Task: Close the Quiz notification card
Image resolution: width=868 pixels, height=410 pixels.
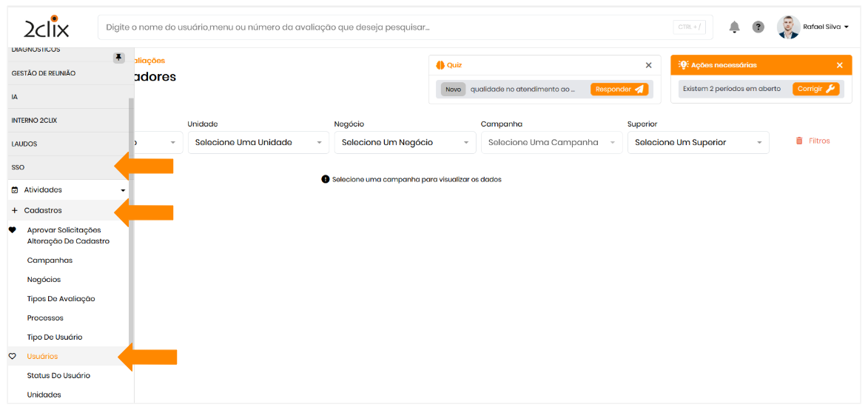Action: coord(648,65)
